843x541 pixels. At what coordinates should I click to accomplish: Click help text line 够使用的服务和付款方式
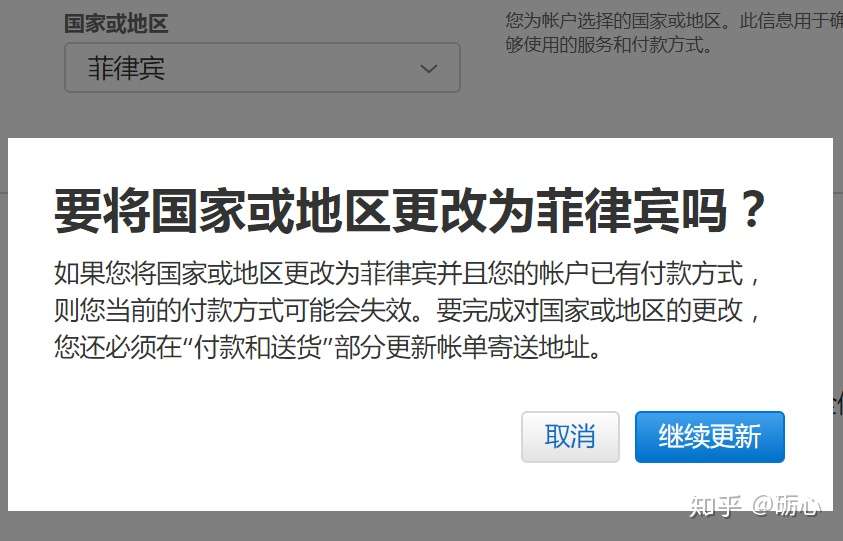click(x=609, y=45)
